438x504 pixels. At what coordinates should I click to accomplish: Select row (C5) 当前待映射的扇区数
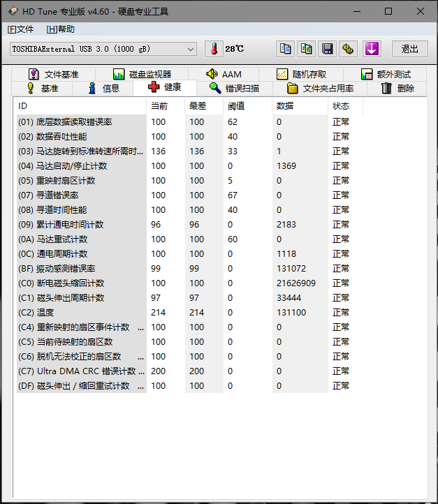pos(190,342)
